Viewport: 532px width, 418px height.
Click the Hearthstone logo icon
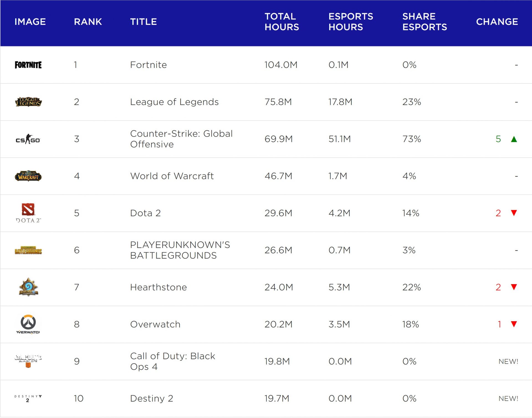click(28, 287)
